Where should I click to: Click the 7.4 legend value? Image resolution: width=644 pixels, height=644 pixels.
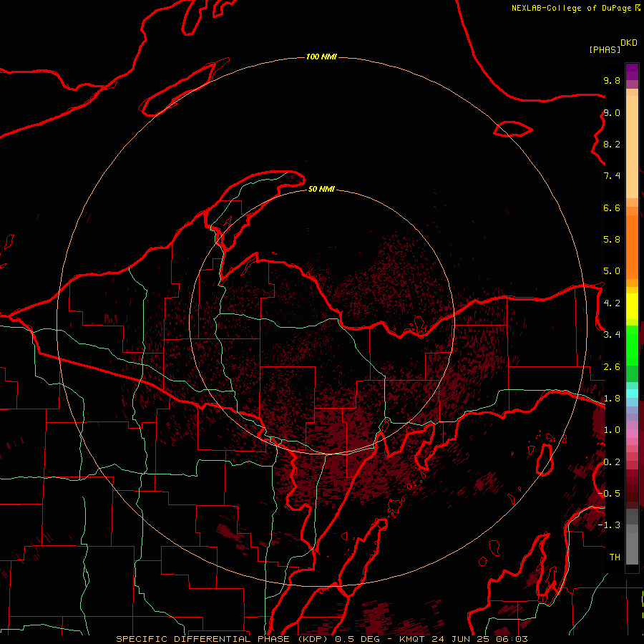point(612,176)
